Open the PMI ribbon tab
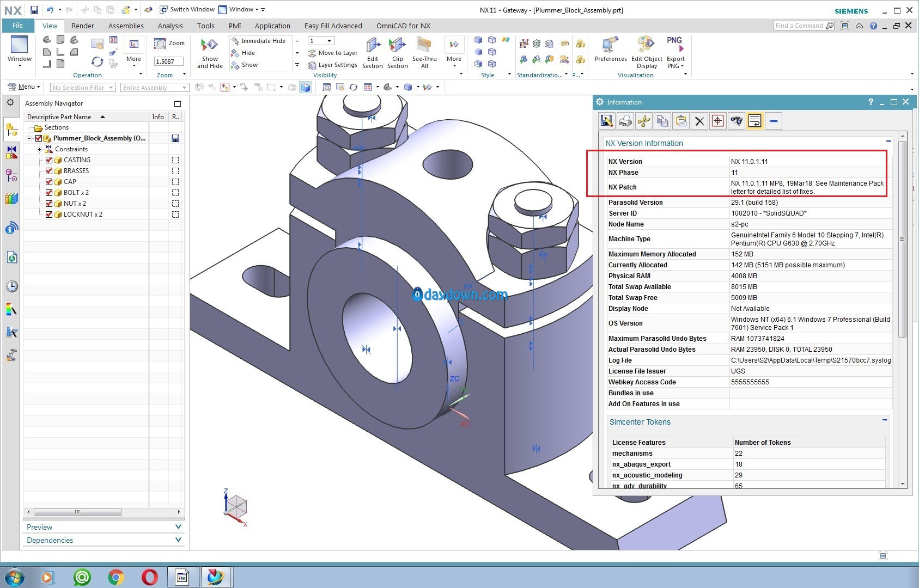This screenshot has width=919, height=588. (x=235, y=26)
